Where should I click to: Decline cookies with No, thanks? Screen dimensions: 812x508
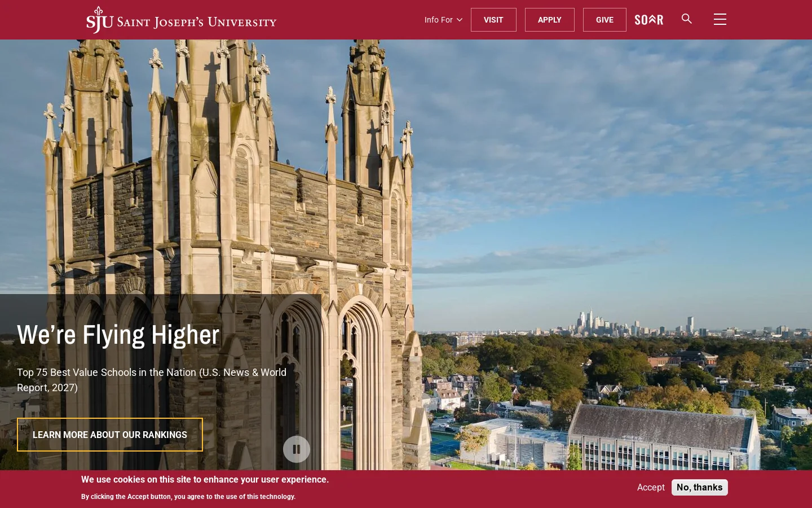tap(700, 487)
